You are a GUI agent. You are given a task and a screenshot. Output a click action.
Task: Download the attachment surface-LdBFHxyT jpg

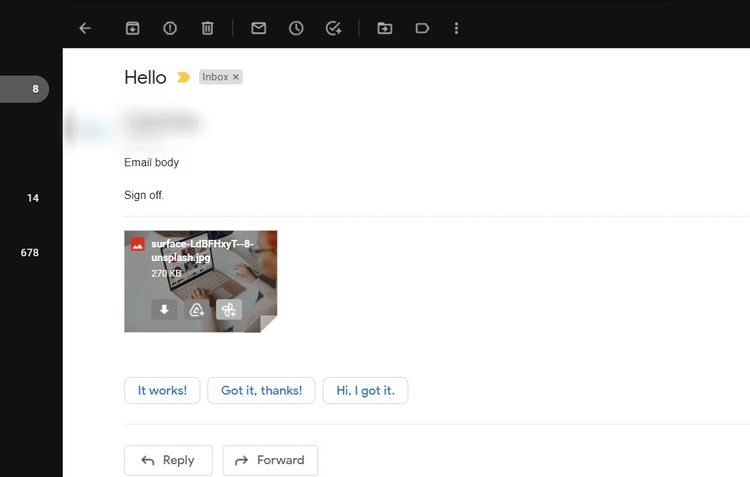click(x=164, y=310)
